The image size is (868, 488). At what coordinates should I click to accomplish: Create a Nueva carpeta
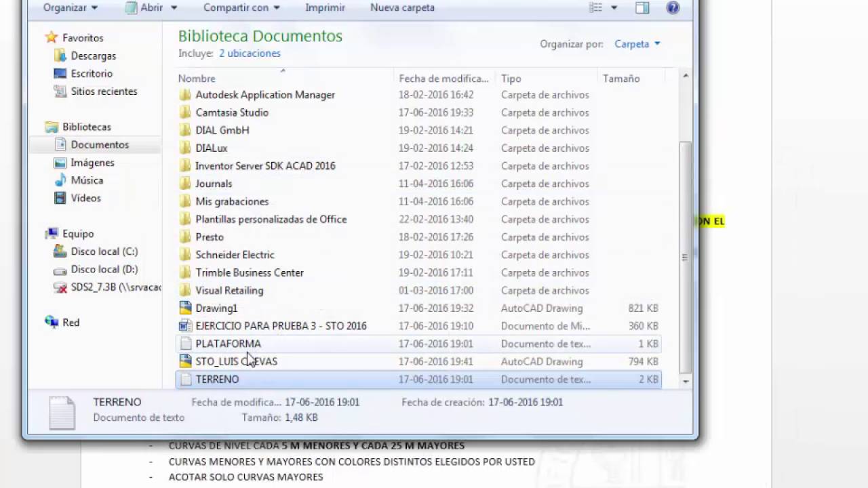(x=402, y=7)
